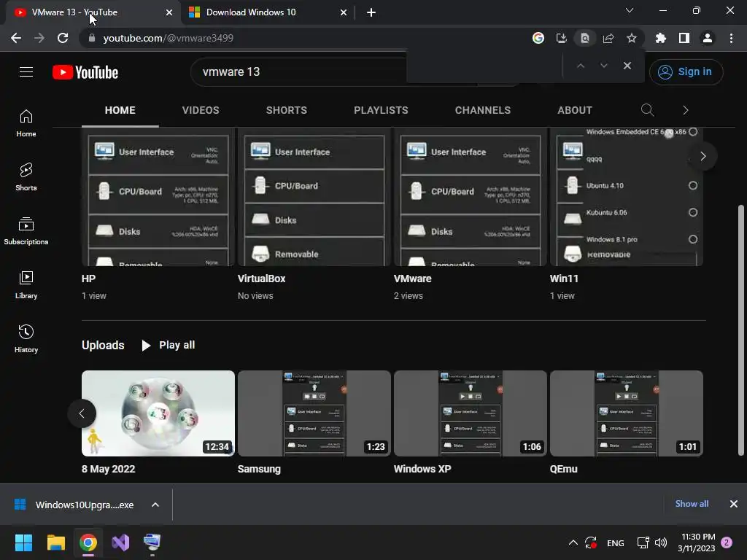Switch to the SHORTS channel tab

click(x=286, y=110)
